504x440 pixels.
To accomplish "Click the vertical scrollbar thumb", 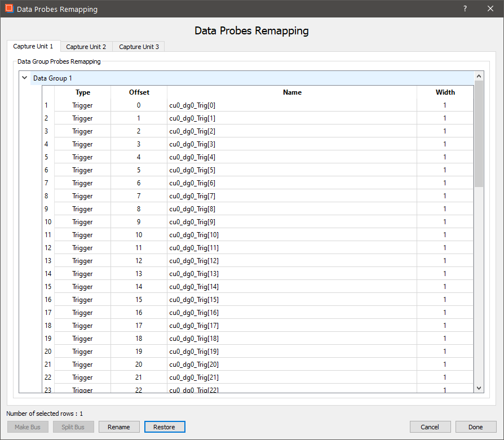I will pyautogui.click(x=479, y=133).
